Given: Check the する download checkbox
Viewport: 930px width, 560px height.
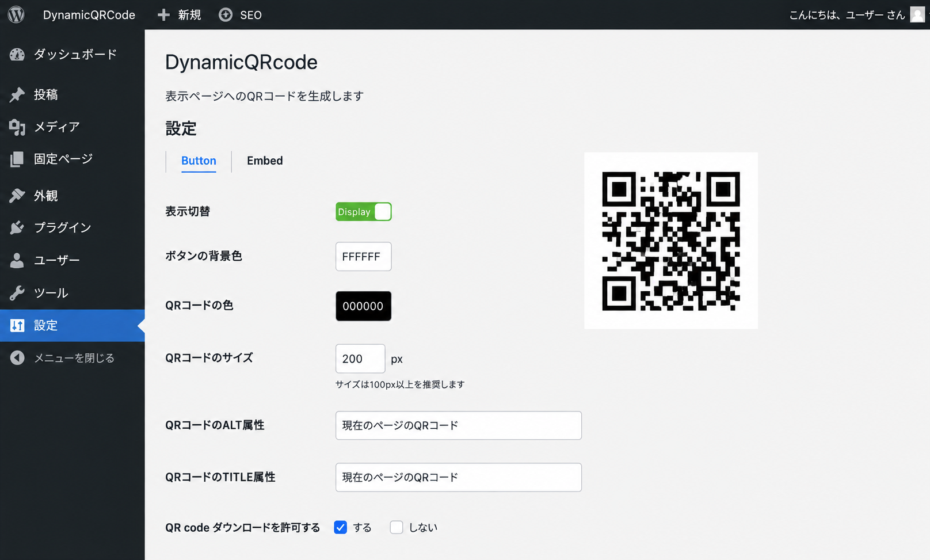Looking at the screenshot, I should [x=341, y=527].
